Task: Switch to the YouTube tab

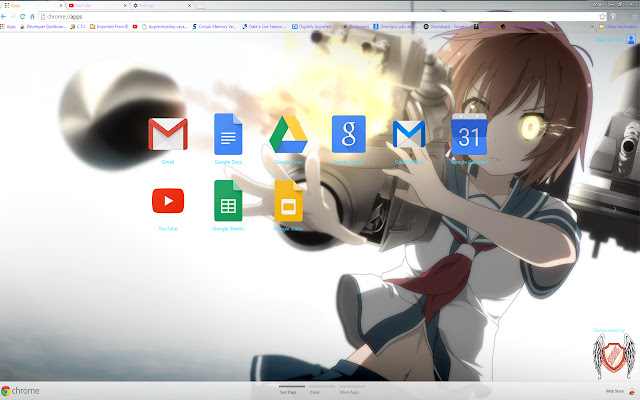Action: click(x=96, y=5)
